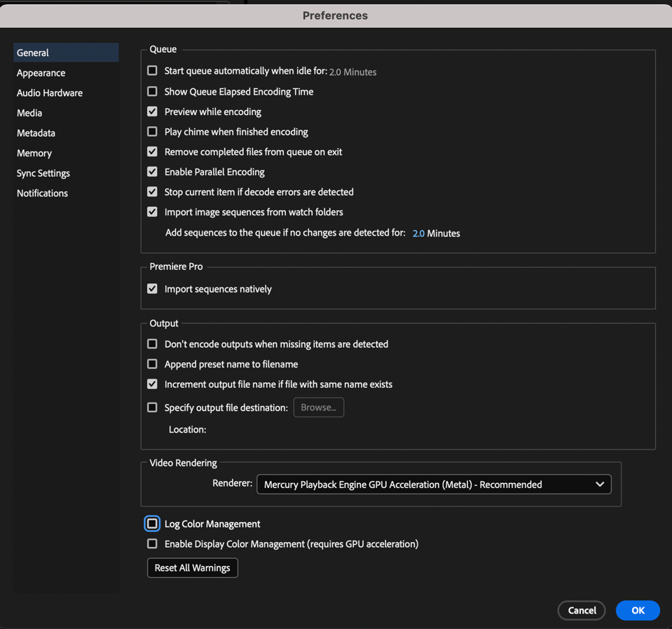
Task: Open the Renderer dropdown
Action: (x=434, y=484)
